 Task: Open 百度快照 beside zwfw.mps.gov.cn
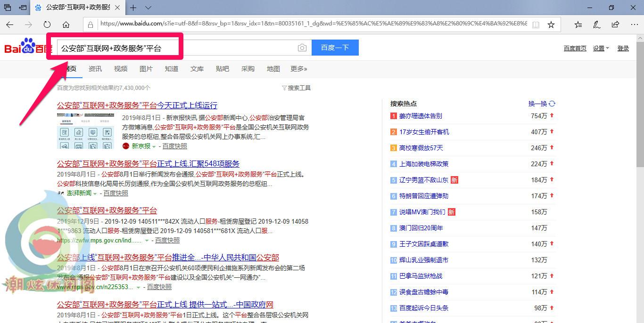167,241
